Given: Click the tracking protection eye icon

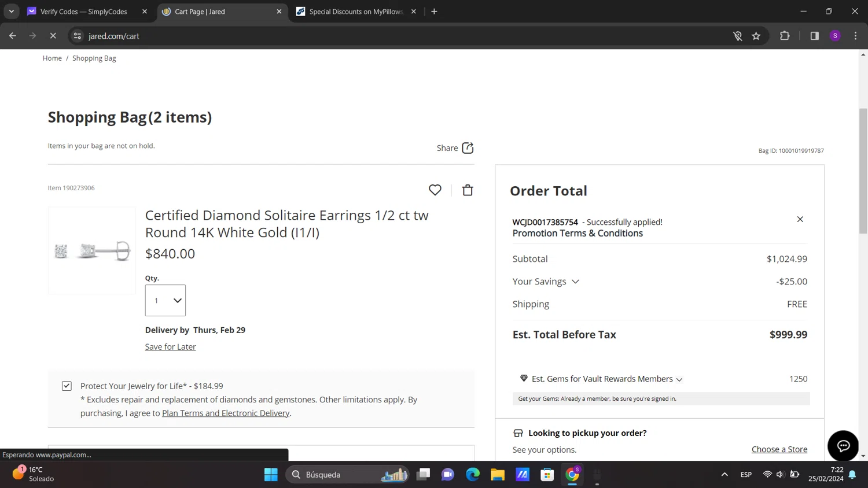Looking at the screenshot, I should (737, 36).
